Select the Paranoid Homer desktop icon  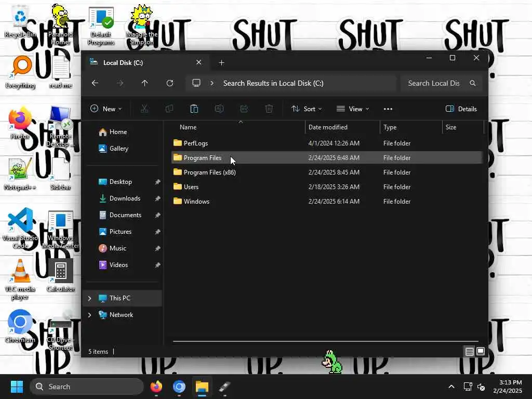pyautogui.click(x=60, y=25)
